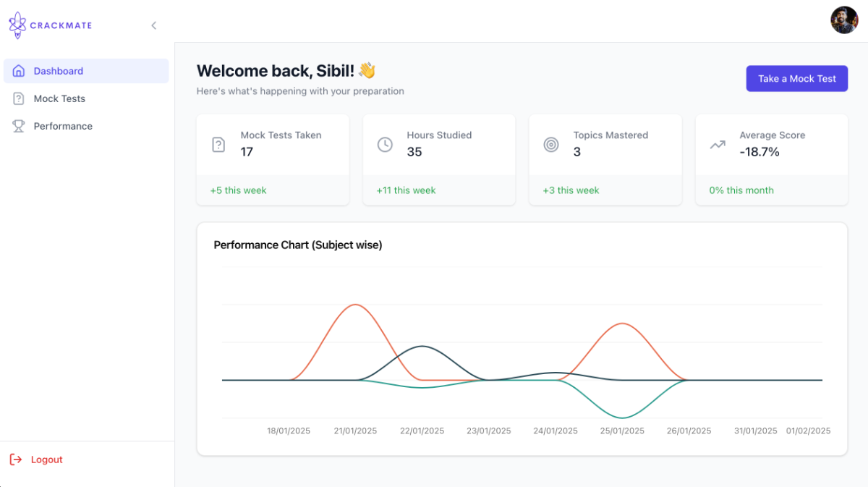Viewport: 868px width, 487px height.
Task: Click the Performance trophy icon
Action: click(x=19, y=126)
